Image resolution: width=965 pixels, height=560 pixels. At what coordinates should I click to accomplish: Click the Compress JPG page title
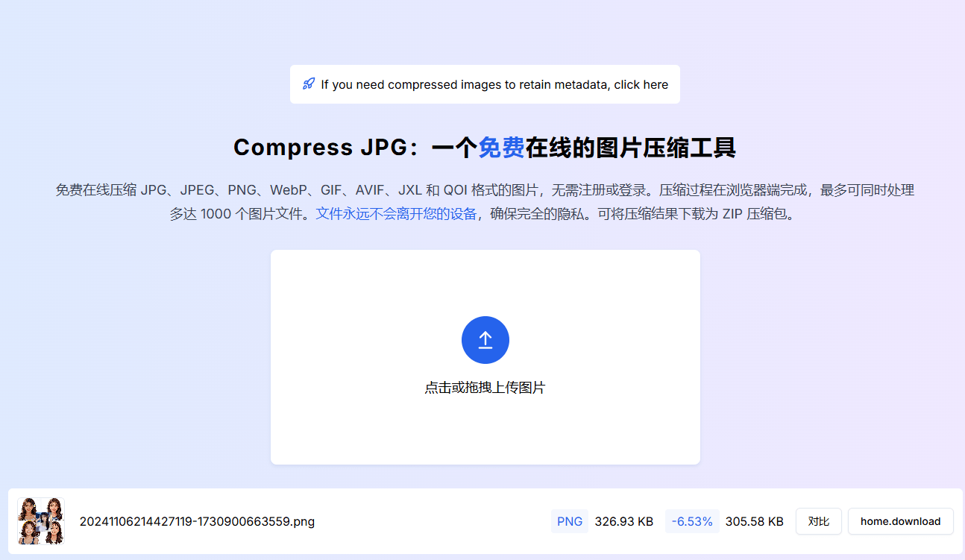tap(485, 147)
